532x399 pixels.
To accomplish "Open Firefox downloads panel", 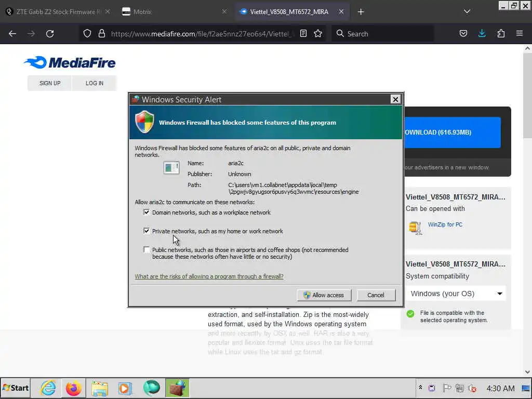I will [x=482, y=34].
